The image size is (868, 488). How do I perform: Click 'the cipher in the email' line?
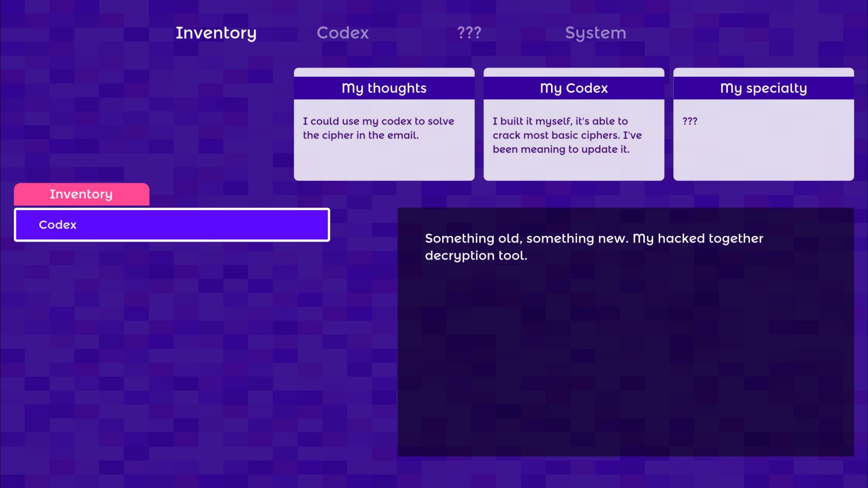tap(361, 135)
